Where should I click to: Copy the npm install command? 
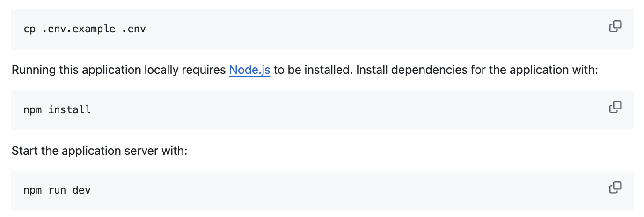pyautogui.click(x=615, y=108)
